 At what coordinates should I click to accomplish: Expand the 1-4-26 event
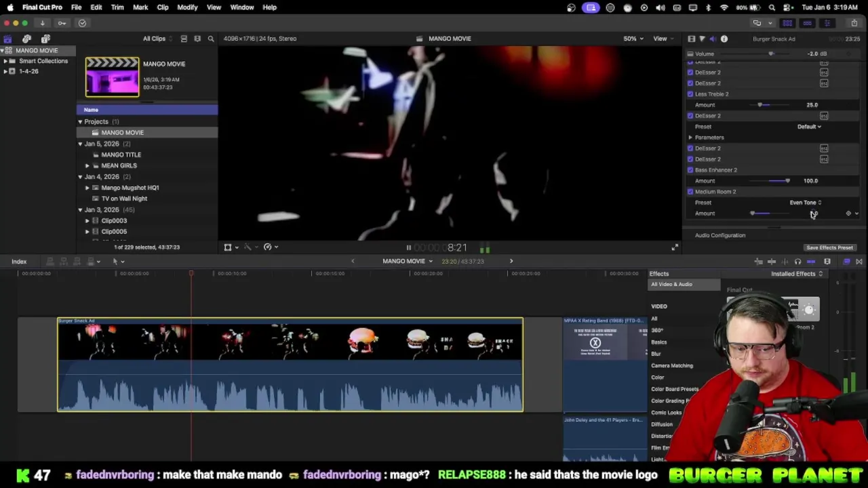(5, 71)
